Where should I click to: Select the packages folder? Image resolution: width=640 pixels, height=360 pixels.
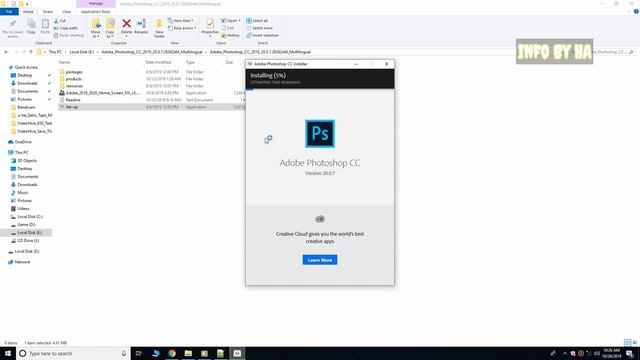point(74,72)
